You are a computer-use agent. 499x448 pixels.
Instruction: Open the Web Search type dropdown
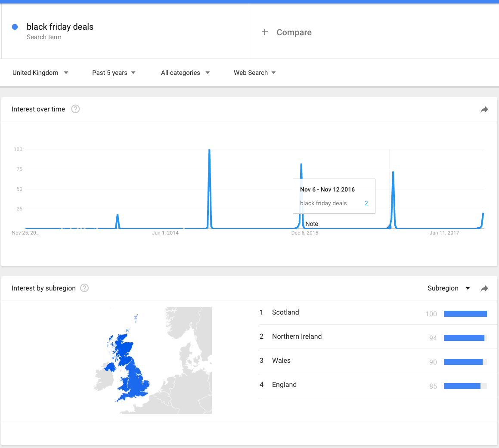(254, 73)
